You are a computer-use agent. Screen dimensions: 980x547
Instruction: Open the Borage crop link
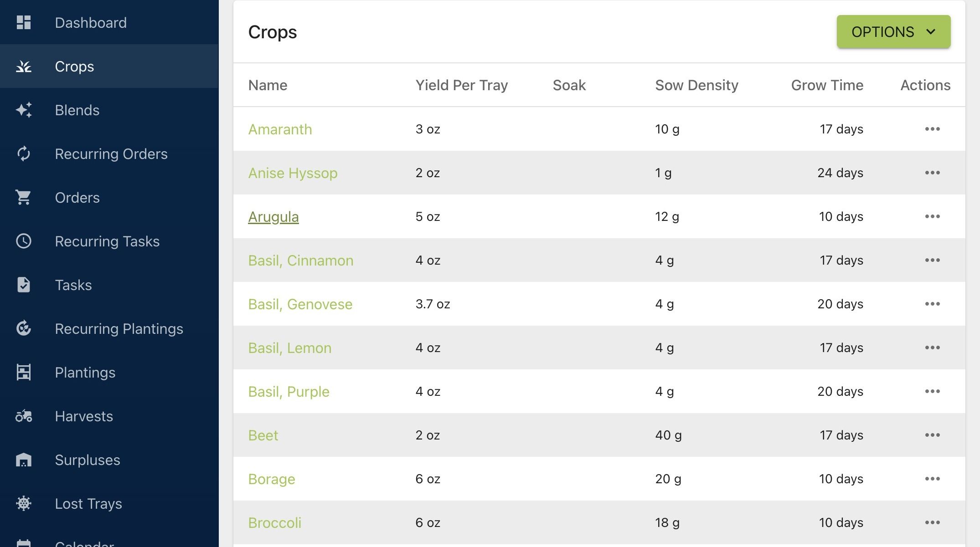272,479
